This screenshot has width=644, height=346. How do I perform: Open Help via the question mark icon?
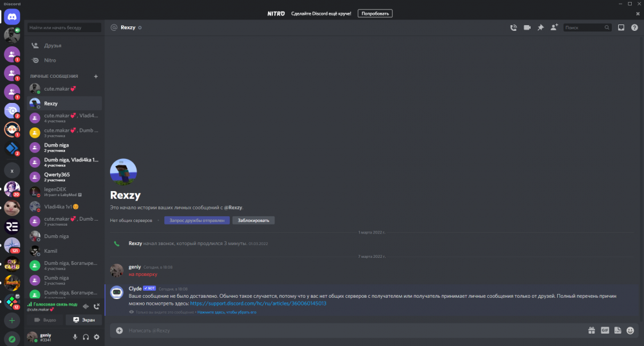pyautogui.click(x=634, y=28)
